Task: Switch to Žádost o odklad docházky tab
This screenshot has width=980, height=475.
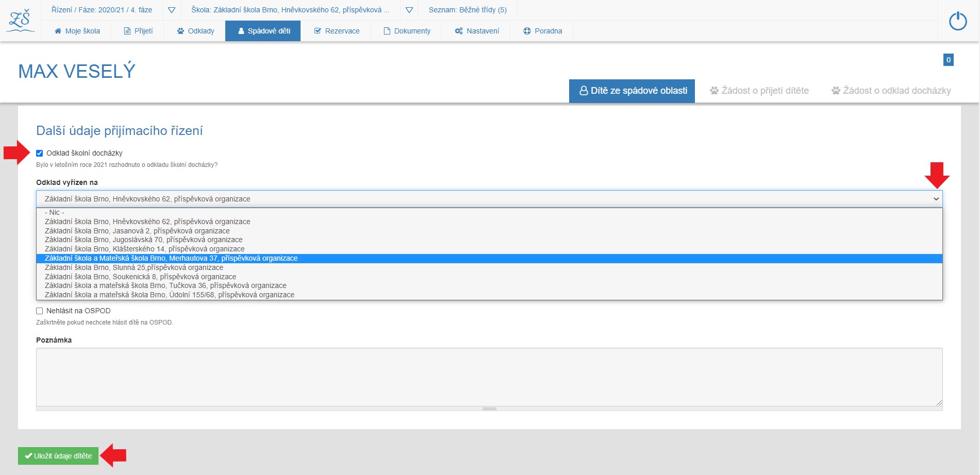Action: 891,91
